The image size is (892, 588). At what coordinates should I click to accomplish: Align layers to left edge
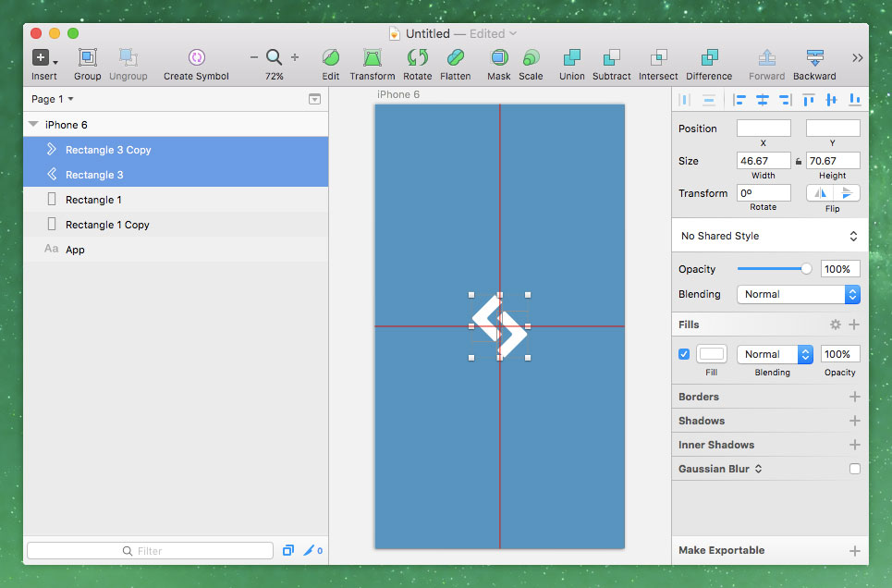pos(739,100)
